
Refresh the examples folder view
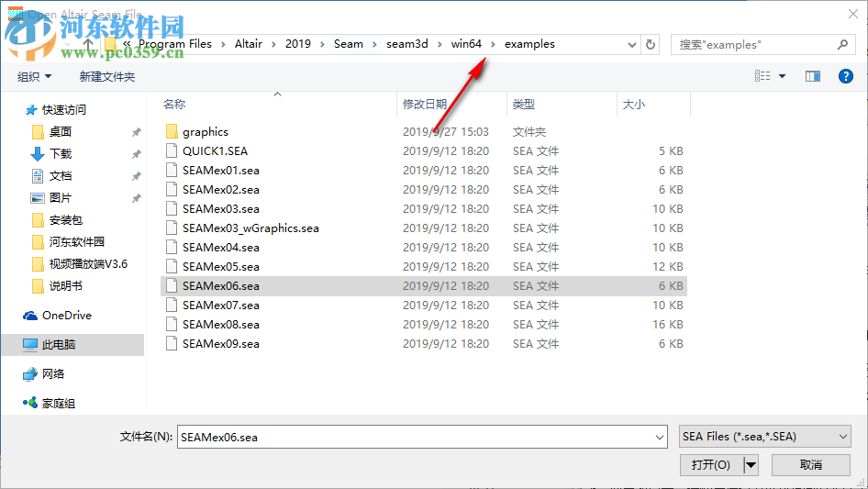[651, 44]
